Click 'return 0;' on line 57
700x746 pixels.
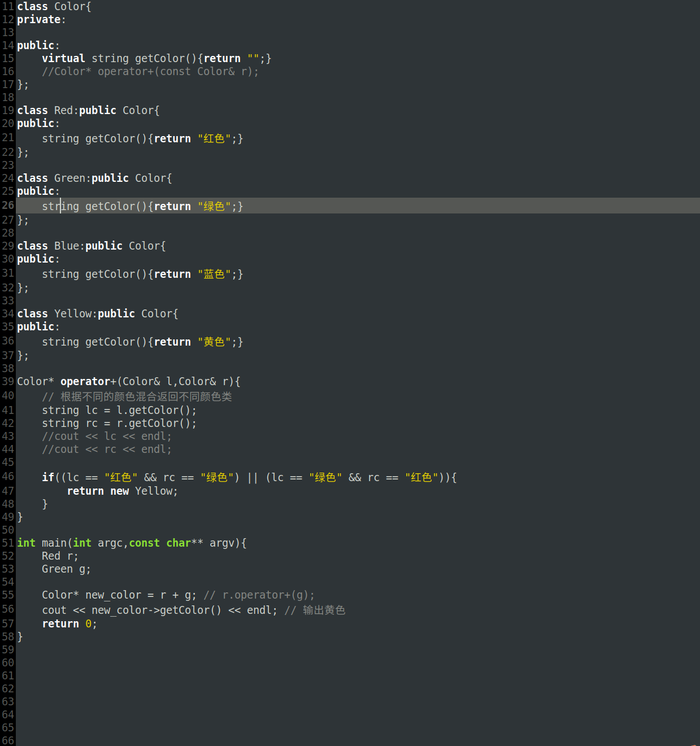tap(69, 624)
